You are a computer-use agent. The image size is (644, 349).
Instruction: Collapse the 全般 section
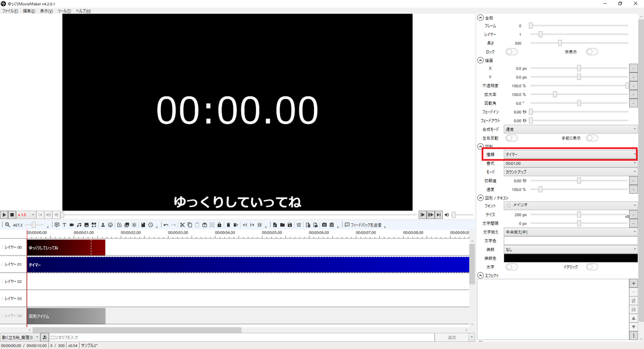(481, 18)
